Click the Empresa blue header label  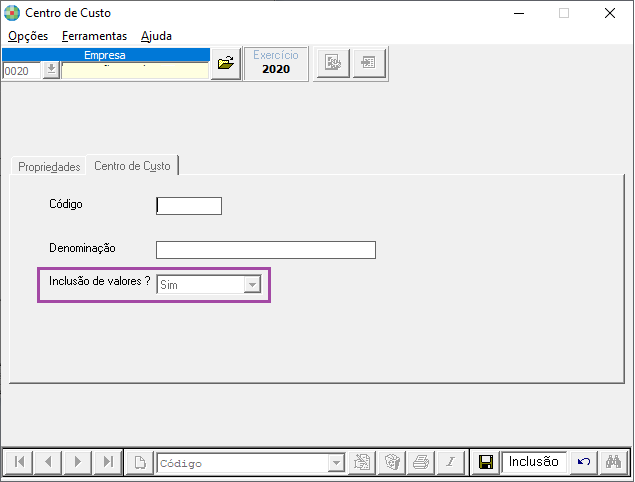(106, 55)
